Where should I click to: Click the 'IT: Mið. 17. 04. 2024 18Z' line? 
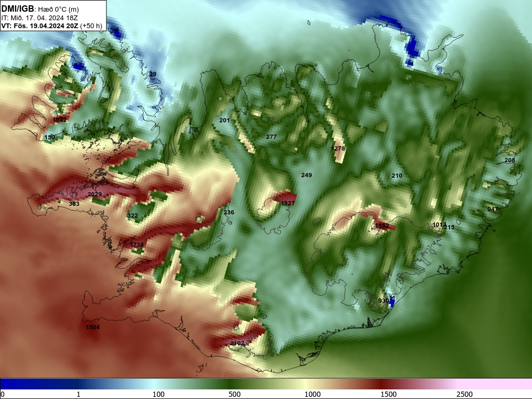point(39,18)
